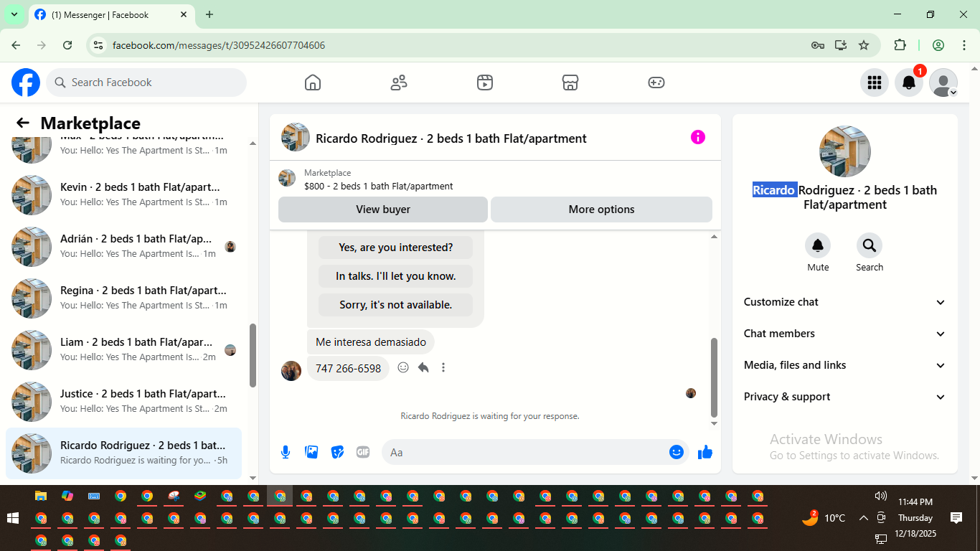Open the listing thumbnail in right panel
This screenshot has height=551, width=980.
pyautogui.click(x=845, y=151)
